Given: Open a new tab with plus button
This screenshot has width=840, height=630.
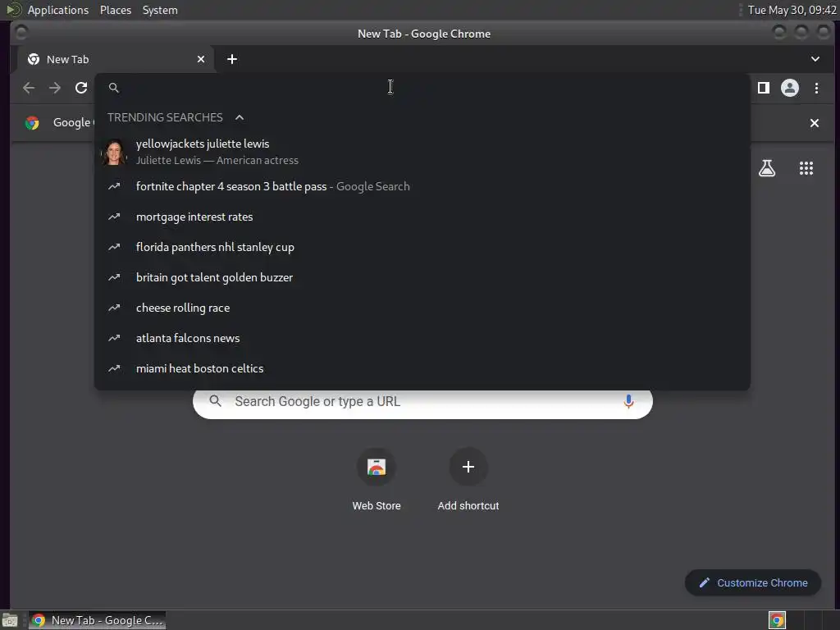Looking at the screenshot, I should tap(232, 59).
